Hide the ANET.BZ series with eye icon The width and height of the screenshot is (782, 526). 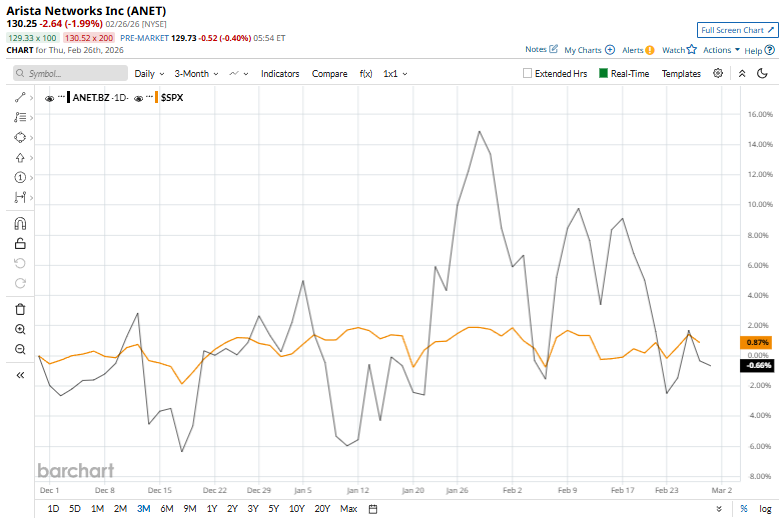pos(50,97)
